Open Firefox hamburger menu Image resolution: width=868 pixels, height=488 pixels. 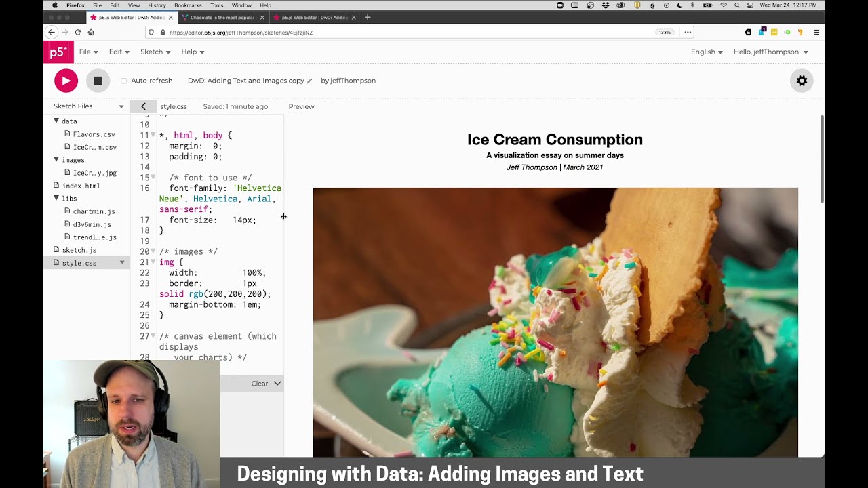(x=816, y=32)
